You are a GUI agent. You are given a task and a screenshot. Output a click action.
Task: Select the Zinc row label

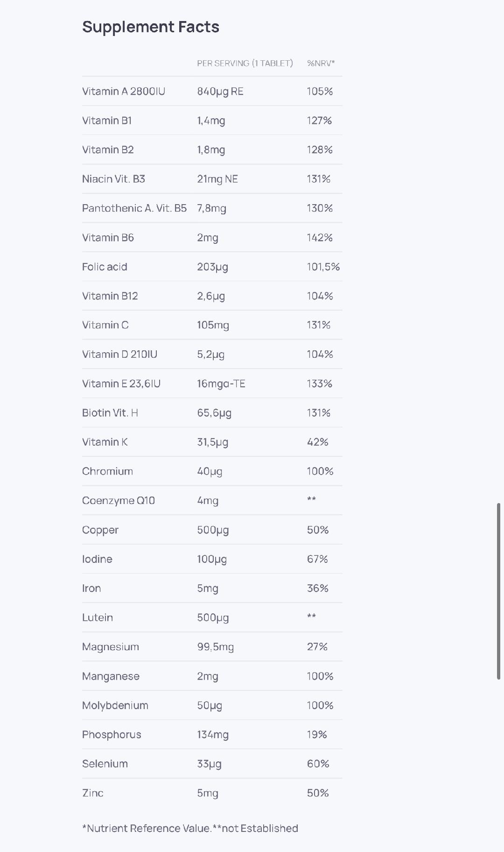pos(92,793)
